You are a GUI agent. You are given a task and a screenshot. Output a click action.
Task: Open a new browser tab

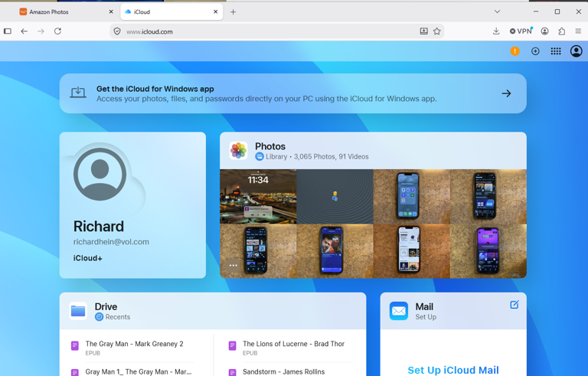pos(233,12)
